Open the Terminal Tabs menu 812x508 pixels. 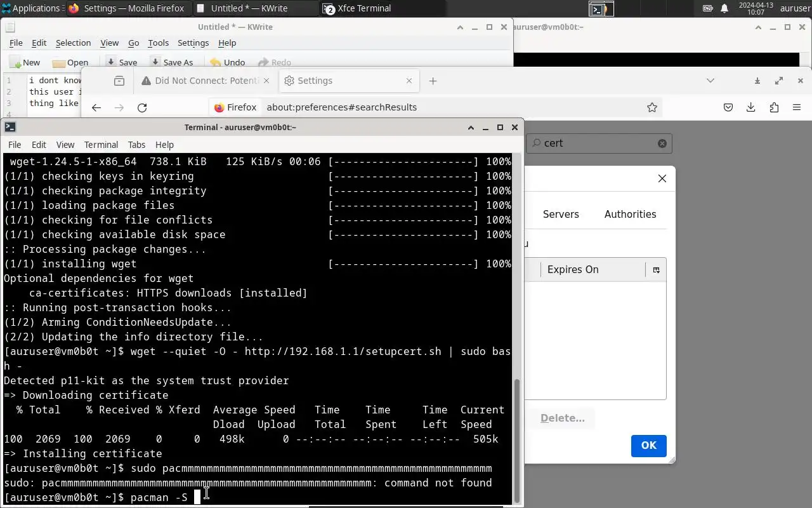[136, 145]
